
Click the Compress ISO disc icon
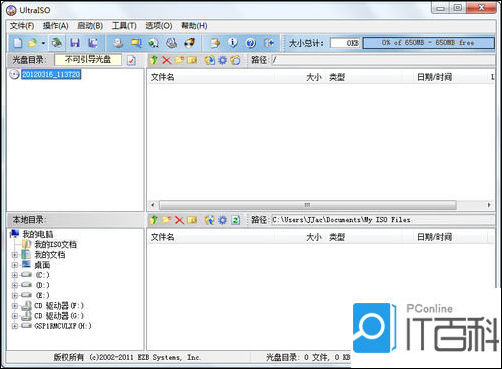171,43
